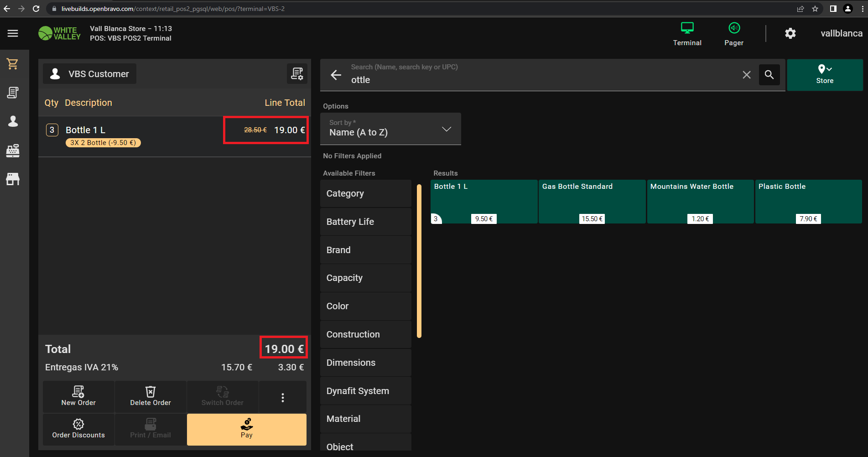Add Gas Bottle Standard product

[x=592, y=201]
